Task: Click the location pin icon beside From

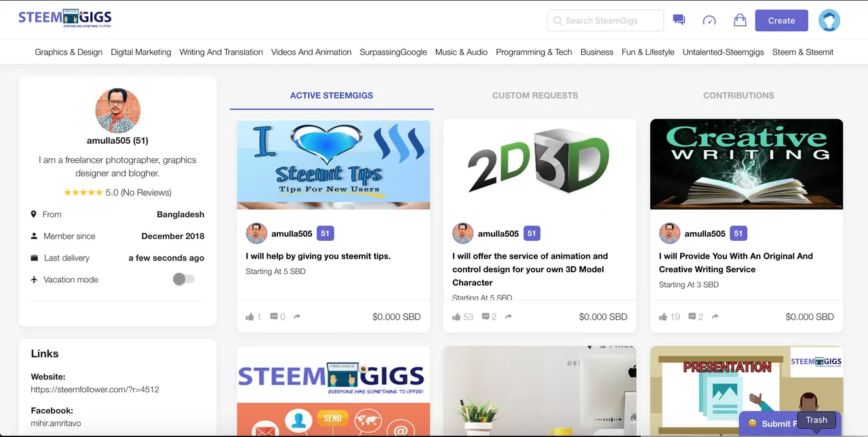Action: coord(34,214)
